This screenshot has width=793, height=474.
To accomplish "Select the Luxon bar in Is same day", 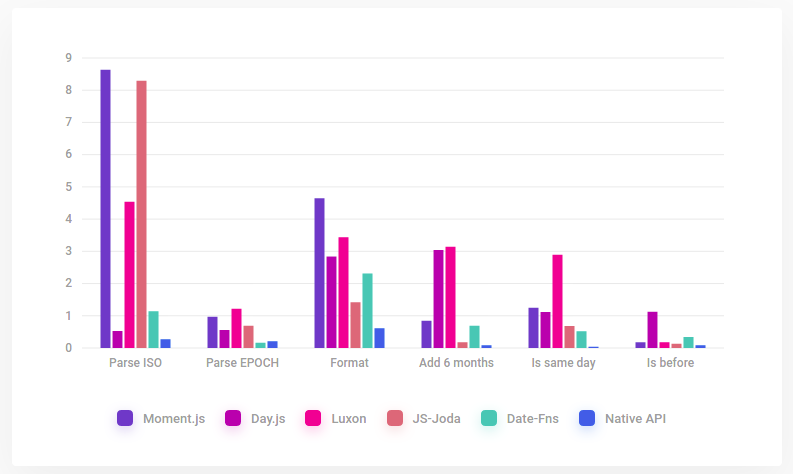I will click(557, 301).
